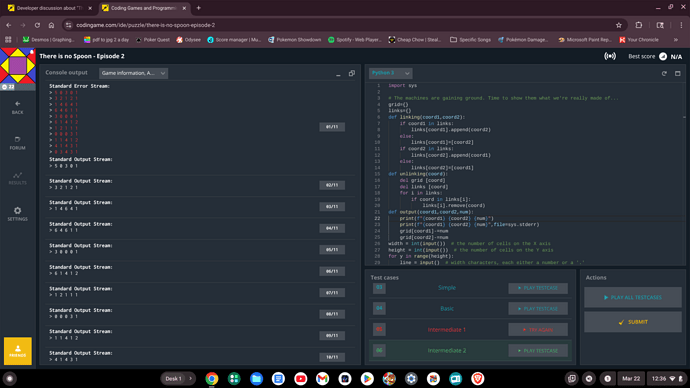
Task: Go back using the BACK sidebar icon
Action: [x=18, y=107]
